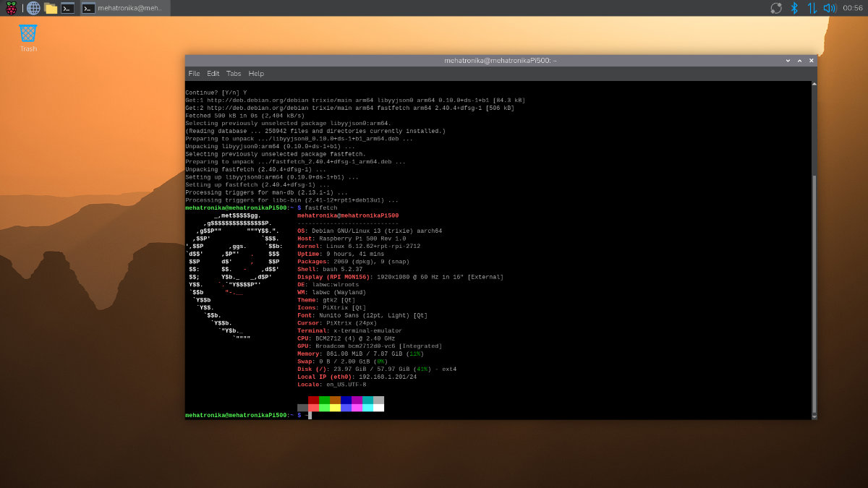The width and height of the screenshot is (868, 488).
Task: Click the 'Processing triggers for man-db' line
Action: click(x=266, y=193)
